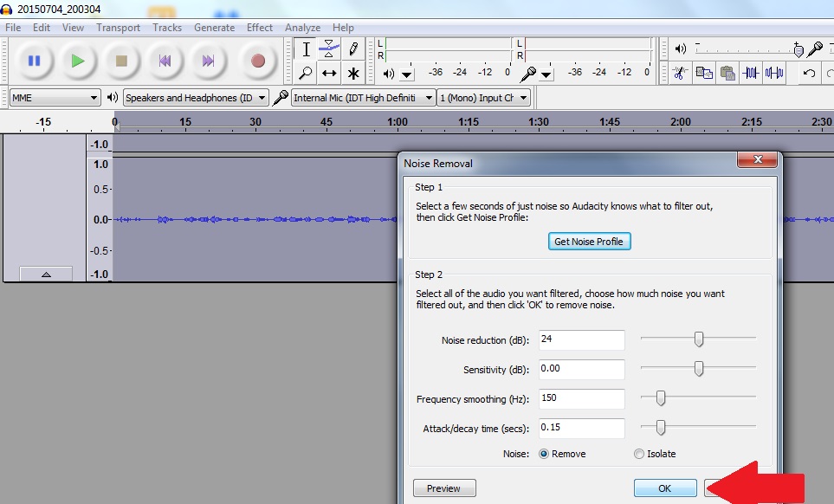Pick the Draw (pencil) tool
The width and height of the screenshot is (834, 504).
(x=353, y=49)
